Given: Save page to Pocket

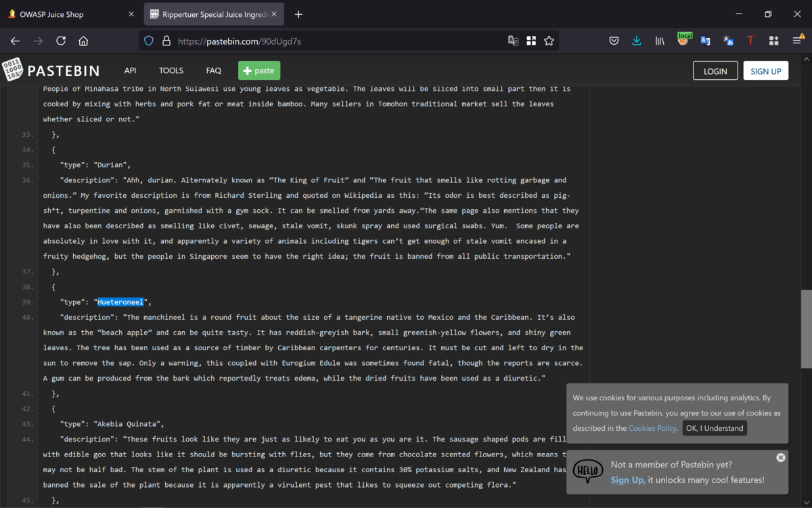Looking at the screenshot, I should (x=614, y=41).
